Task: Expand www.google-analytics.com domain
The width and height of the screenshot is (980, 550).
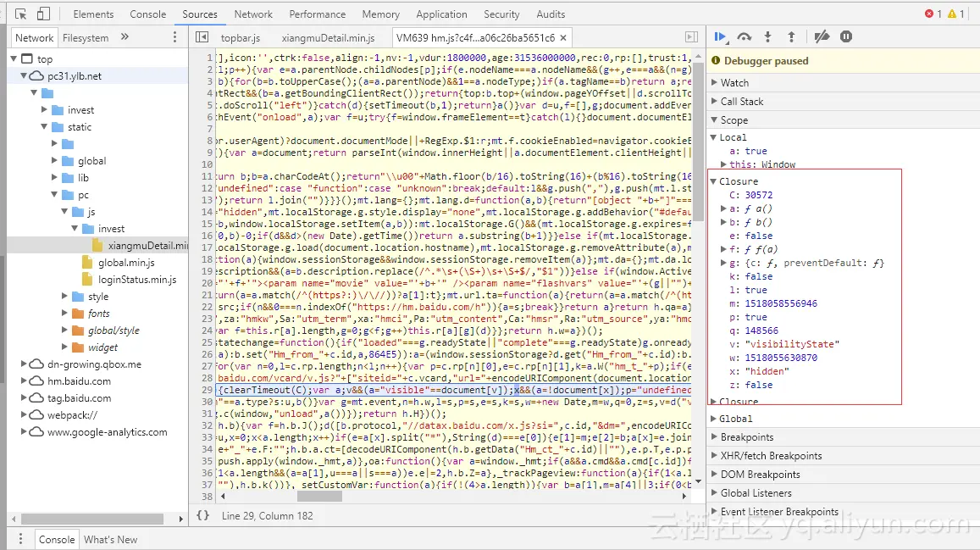Action: pos(24,432)
